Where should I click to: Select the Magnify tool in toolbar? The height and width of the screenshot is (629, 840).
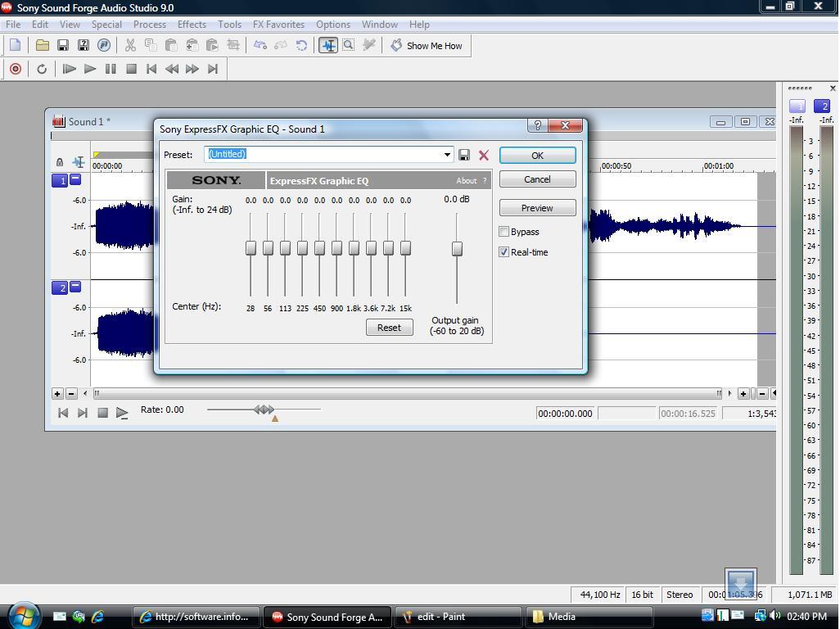click(348, 46)
